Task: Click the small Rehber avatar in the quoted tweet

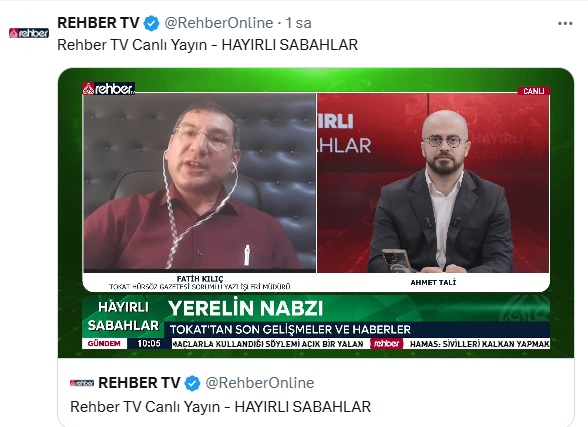Action: (82, 383)
